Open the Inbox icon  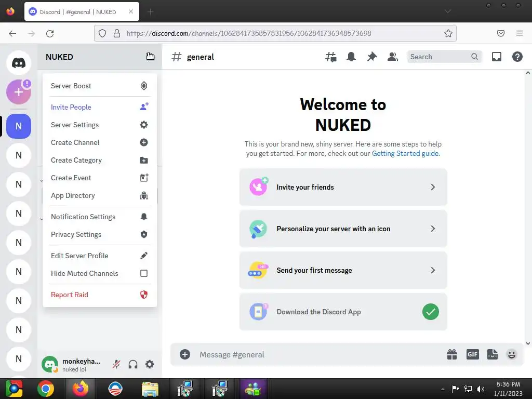pyautogui.click(x=496, y=57)
